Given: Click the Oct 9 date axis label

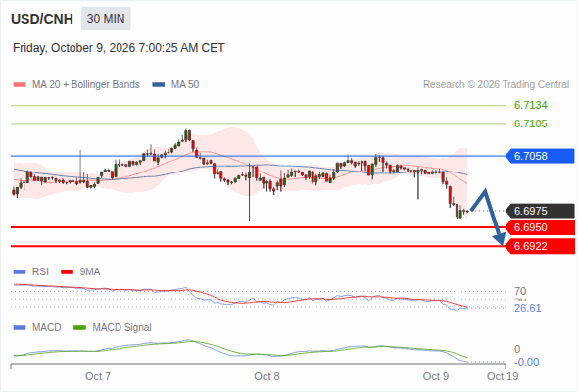Looking at the screenshot, I should point(436,376).
